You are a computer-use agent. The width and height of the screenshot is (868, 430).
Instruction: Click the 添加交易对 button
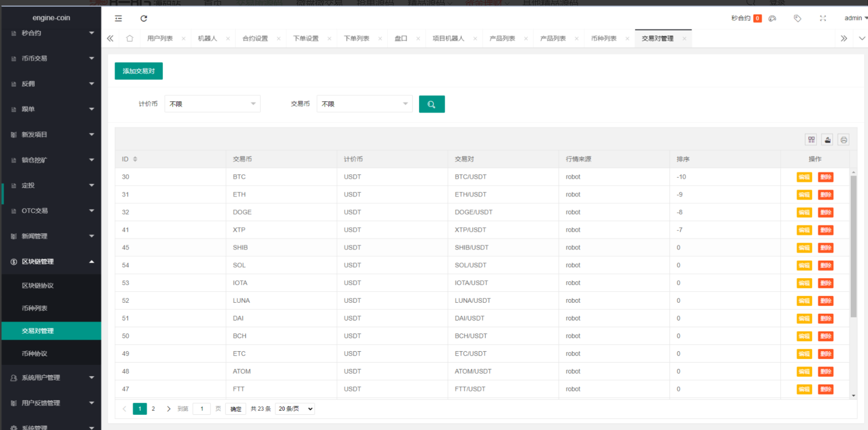pos(139,71)
